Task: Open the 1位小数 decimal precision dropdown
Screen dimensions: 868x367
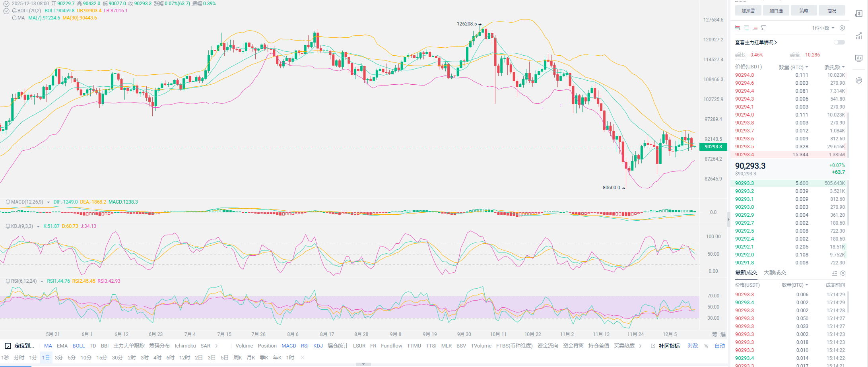Action: click(823, 28)
